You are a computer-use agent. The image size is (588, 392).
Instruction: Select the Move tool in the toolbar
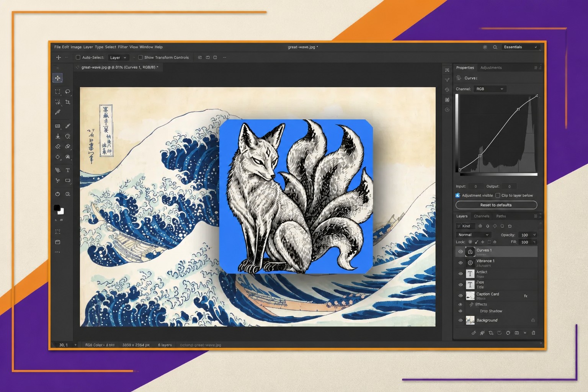[57, 78]
